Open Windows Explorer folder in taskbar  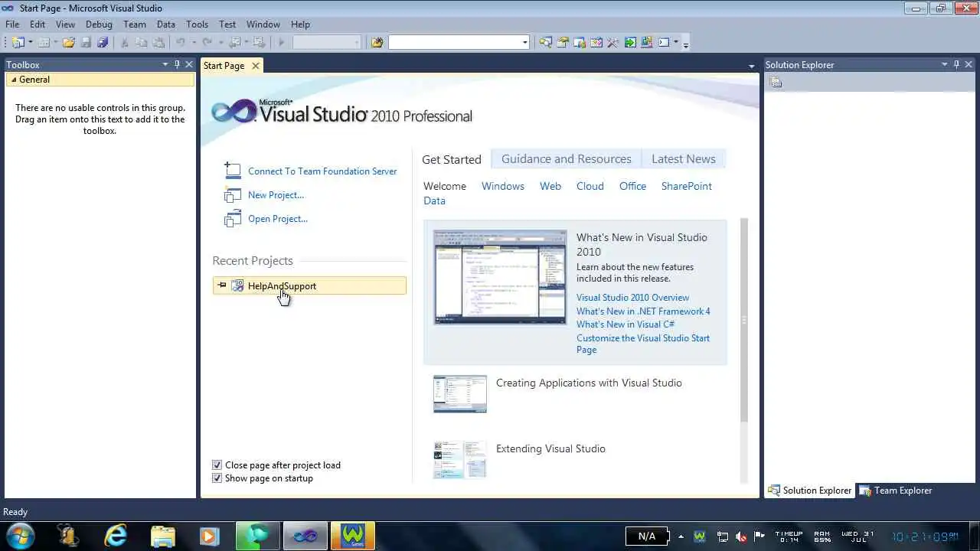pyautogui.click(x=163, y=536)
